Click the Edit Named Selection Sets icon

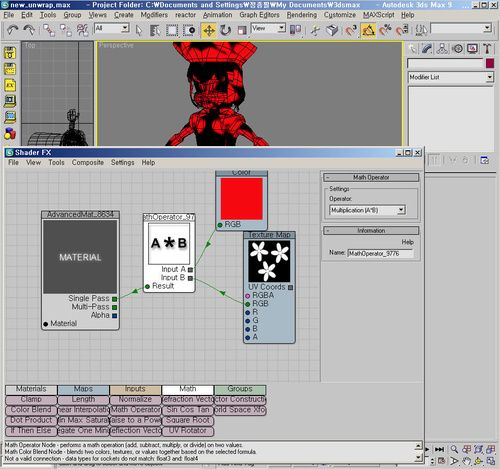click(421, 30)
